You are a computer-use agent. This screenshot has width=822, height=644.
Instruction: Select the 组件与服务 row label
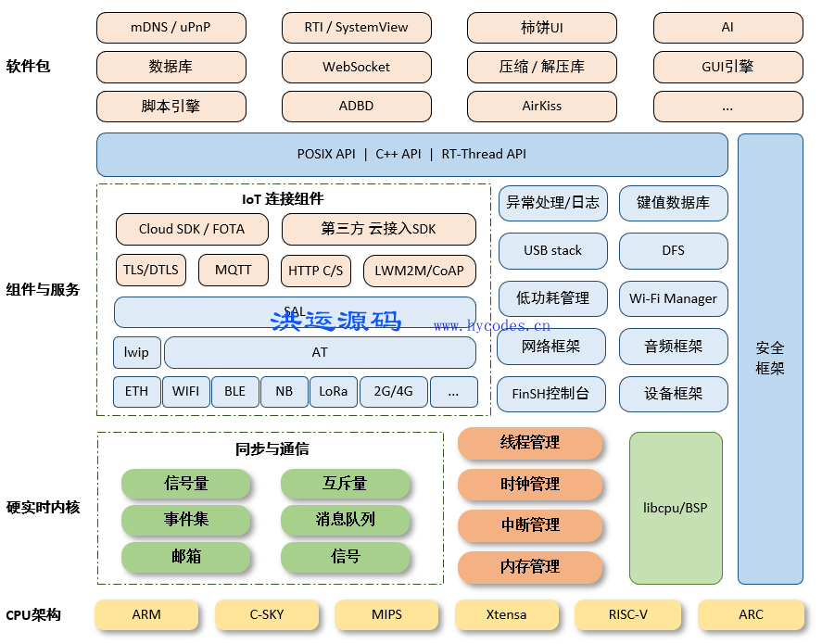(x=43, y=290)
